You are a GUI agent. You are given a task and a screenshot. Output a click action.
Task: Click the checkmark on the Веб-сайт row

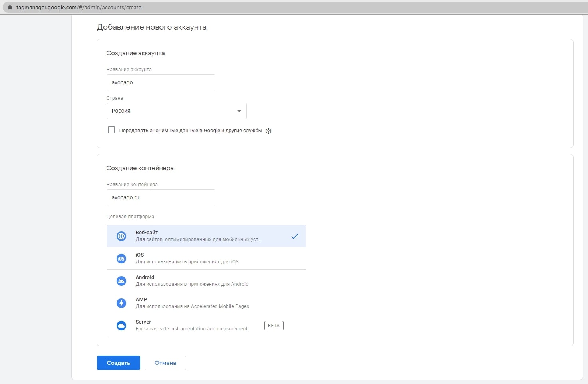click(294, 236)
